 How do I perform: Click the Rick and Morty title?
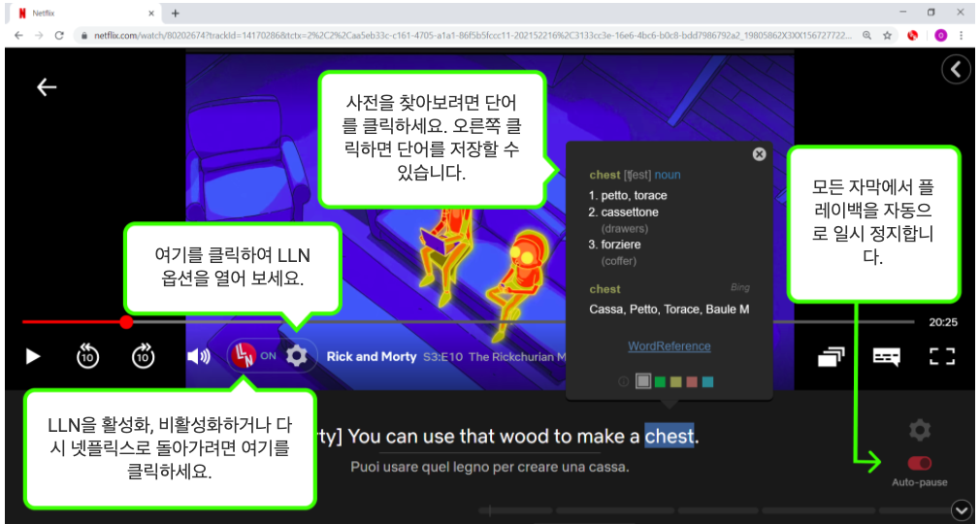click(x=372, y=356)
